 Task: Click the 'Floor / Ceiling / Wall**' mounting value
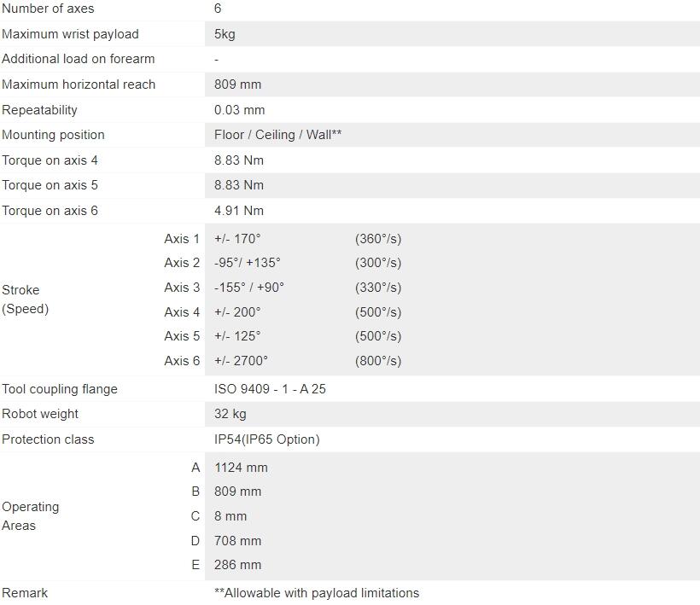pos(277,135)
